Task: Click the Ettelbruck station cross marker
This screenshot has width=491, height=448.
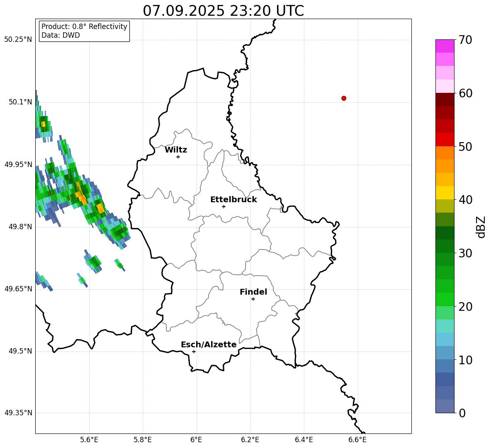Action: (x=224, y=206)
